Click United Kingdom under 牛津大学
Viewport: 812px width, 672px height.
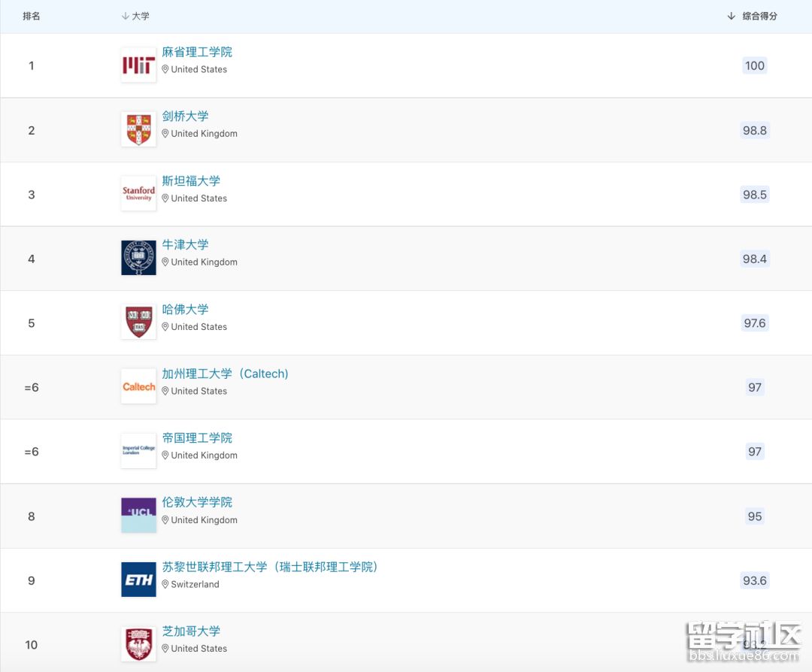[204, 262]
